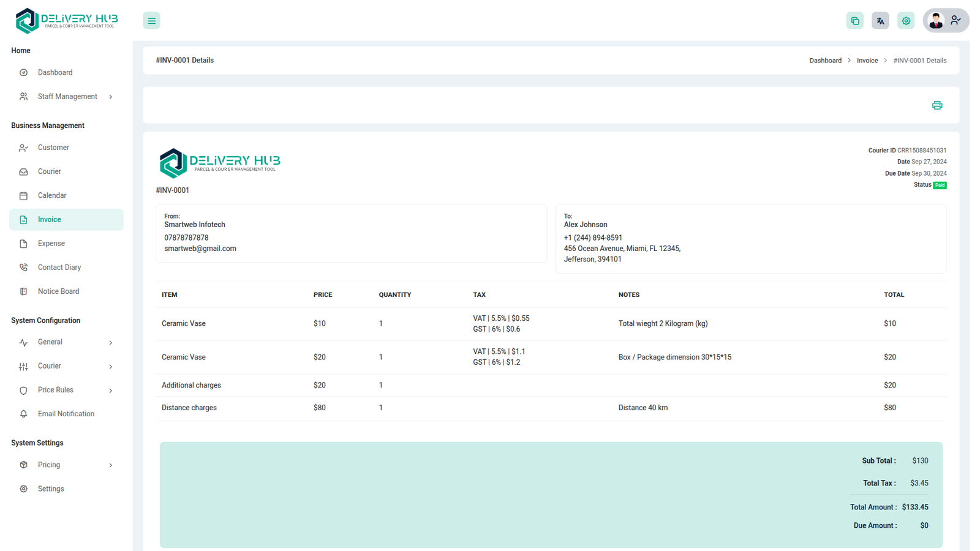Click the print invoice icon

tap(937, 105)
